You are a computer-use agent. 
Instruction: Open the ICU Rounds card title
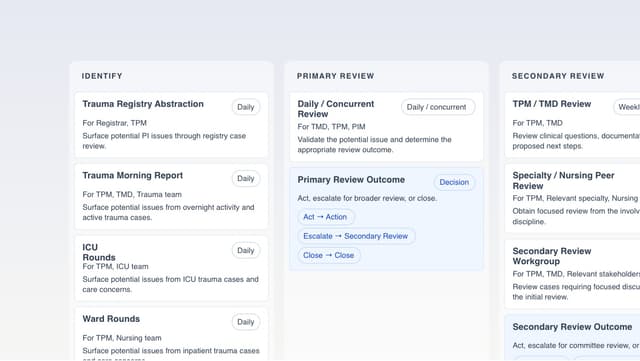(x=99, y=252)
